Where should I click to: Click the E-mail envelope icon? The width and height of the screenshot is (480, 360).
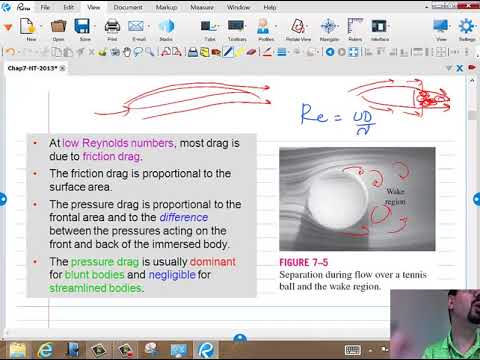136,26
